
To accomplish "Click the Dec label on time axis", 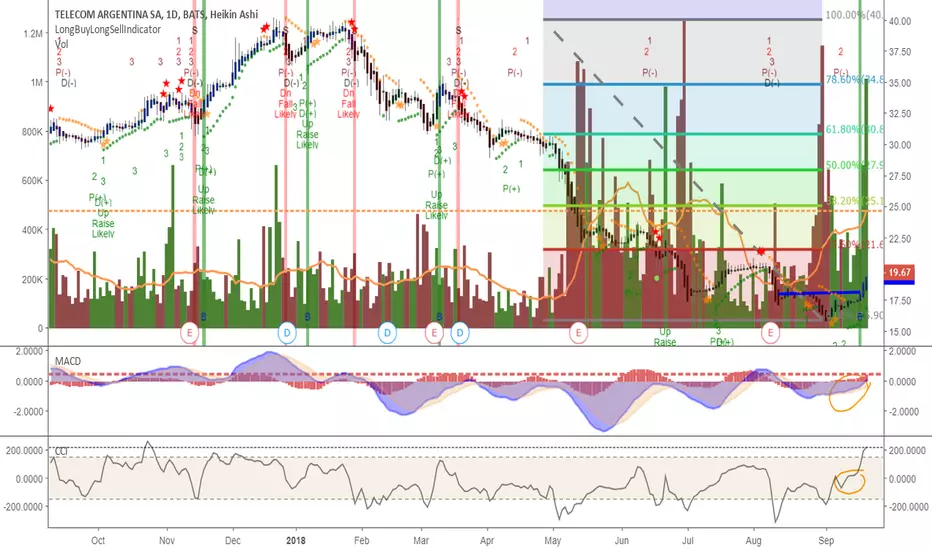I will (232, 540).
